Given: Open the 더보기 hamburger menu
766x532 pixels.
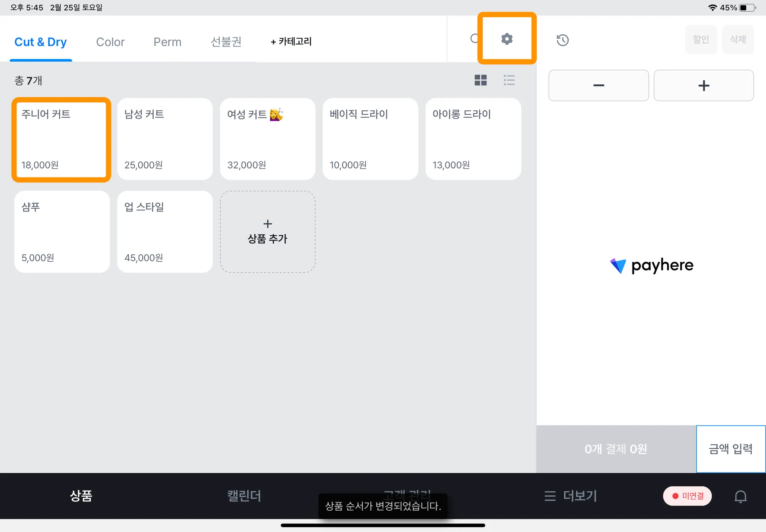Looking at the screenshot, I should tap(571, 496).
